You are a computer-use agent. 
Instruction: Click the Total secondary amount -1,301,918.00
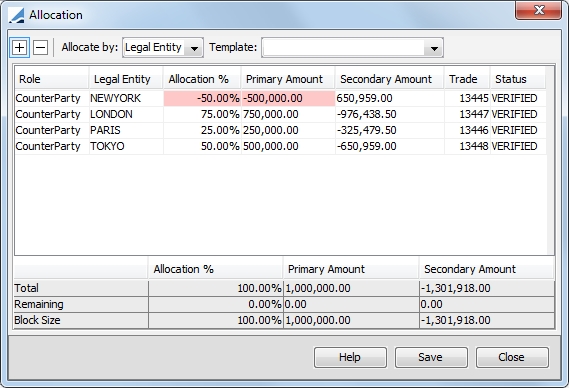pos(487,288)
